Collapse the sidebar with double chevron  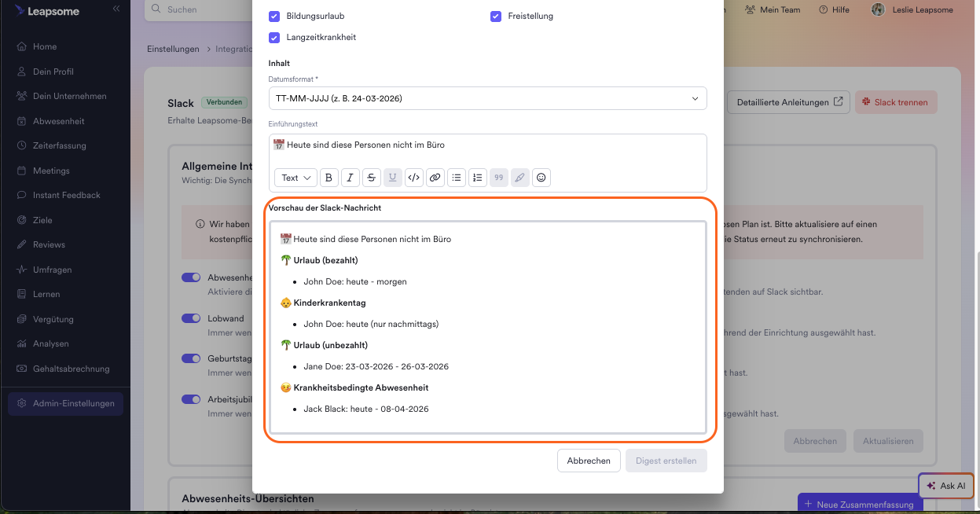116,9
